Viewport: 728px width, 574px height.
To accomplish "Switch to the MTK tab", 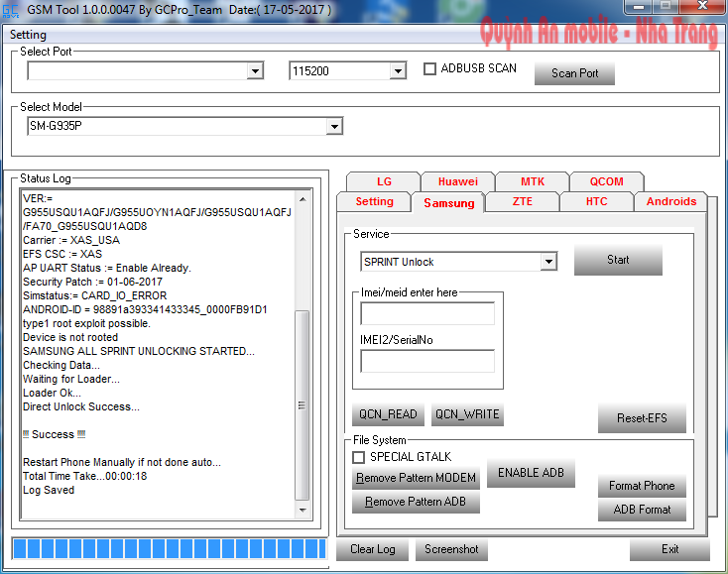I will click(532, 181).
